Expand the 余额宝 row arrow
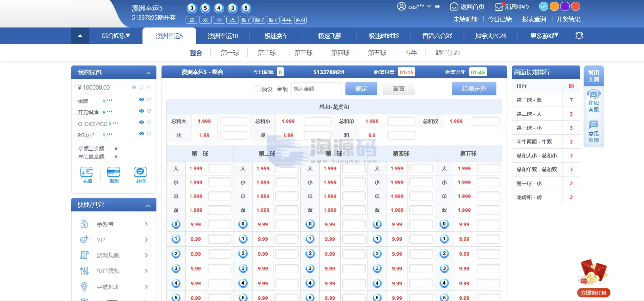 146,224
